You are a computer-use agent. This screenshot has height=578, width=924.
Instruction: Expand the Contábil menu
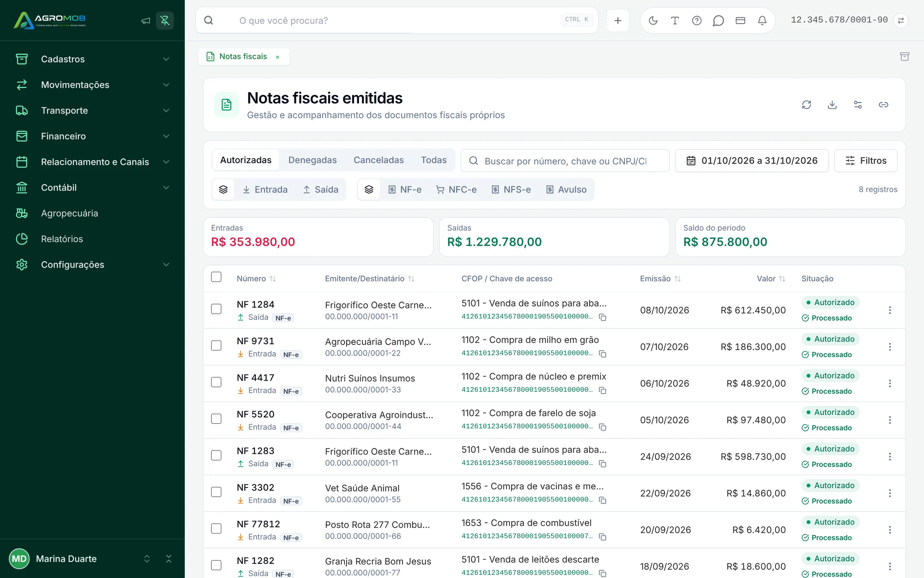click(x=92, y=188)
